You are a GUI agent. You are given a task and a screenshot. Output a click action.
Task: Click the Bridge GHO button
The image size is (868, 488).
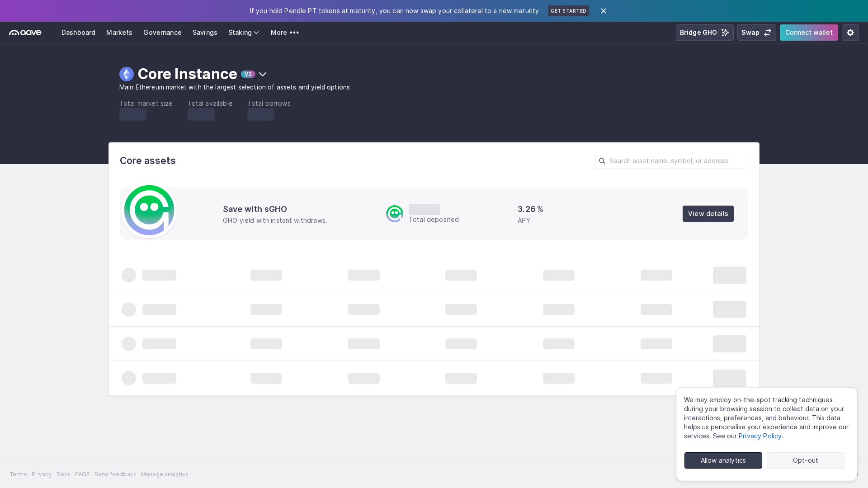coord(704,33)
